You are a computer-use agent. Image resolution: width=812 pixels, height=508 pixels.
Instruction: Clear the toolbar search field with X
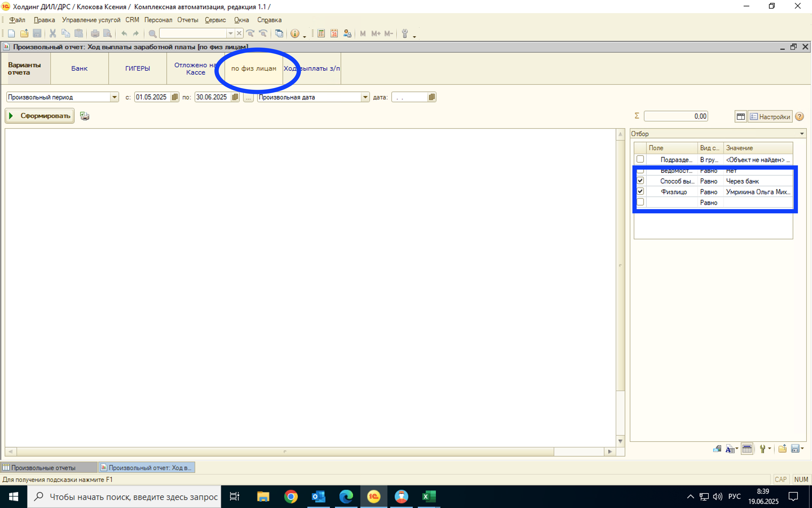tap(239, 33)
